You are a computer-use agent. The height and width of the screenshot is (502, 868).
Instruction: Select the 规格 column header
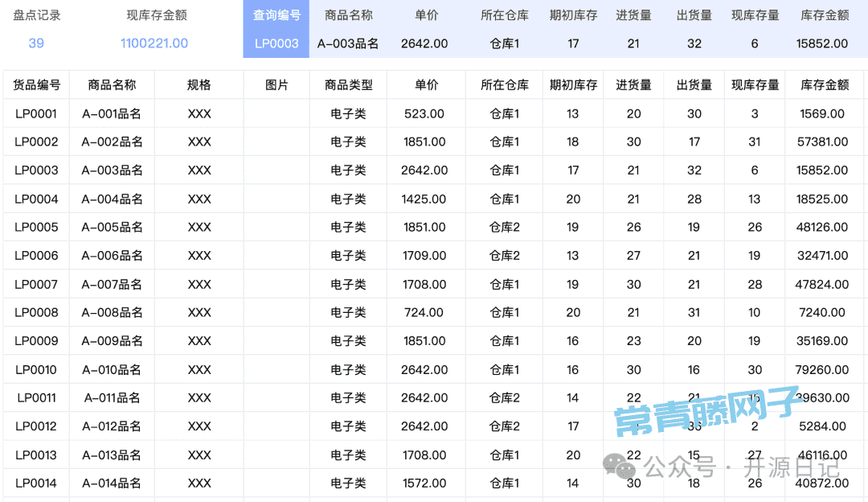click(x=199, y=84)
